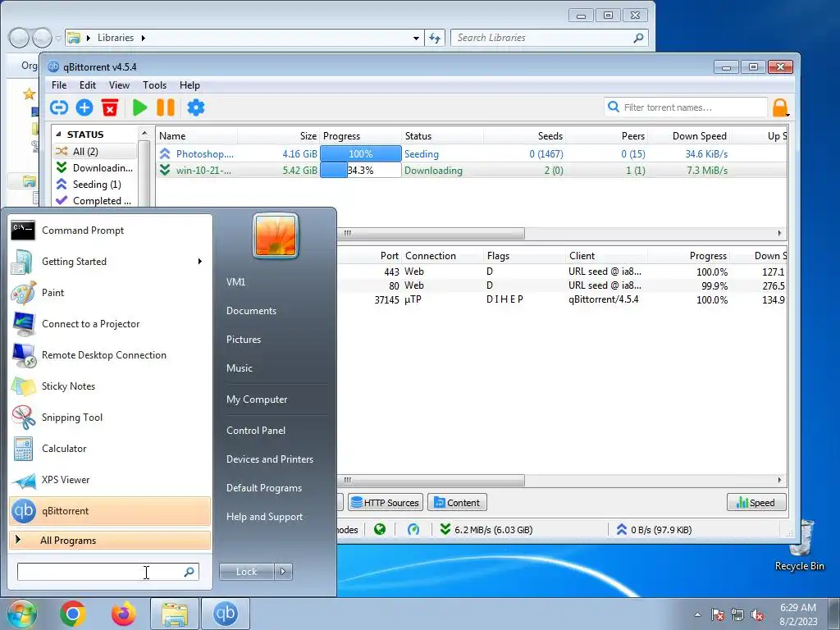This screenshot has height=630, width=840.
Task: Collapse the STATUS section triangle
Action: click(59, 134)
